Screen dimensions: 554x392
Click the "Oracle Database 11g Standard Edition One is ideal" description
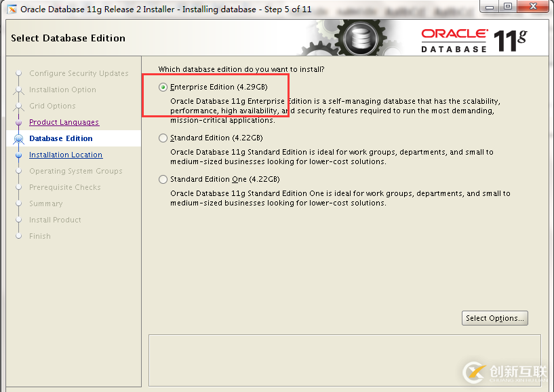click(x=340, y=198)
